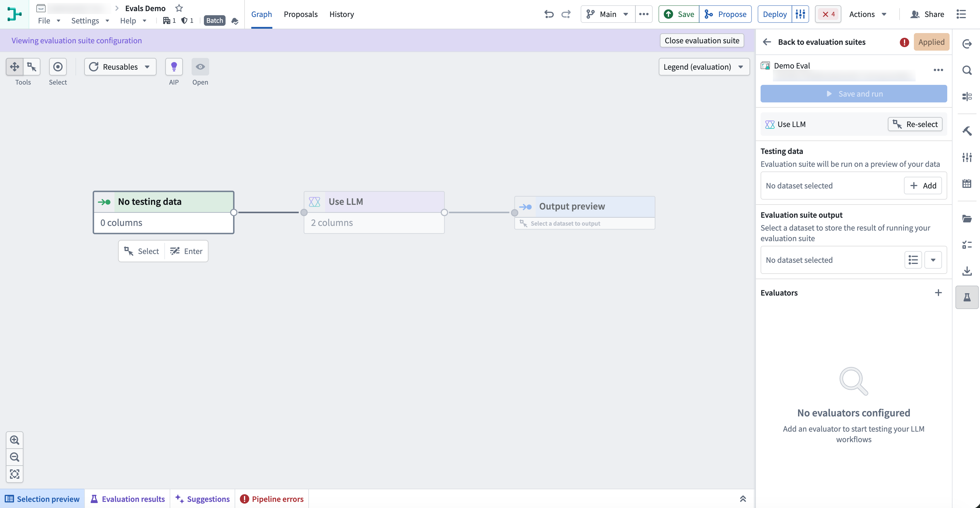Zoom in on the graph
980x508 pixels.
coord(14,440)
